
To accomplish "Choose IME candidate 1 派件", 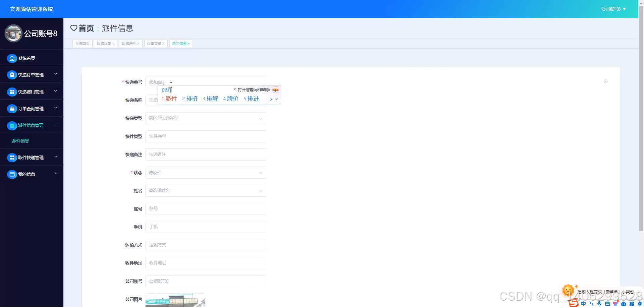I will tap(169, 99).
